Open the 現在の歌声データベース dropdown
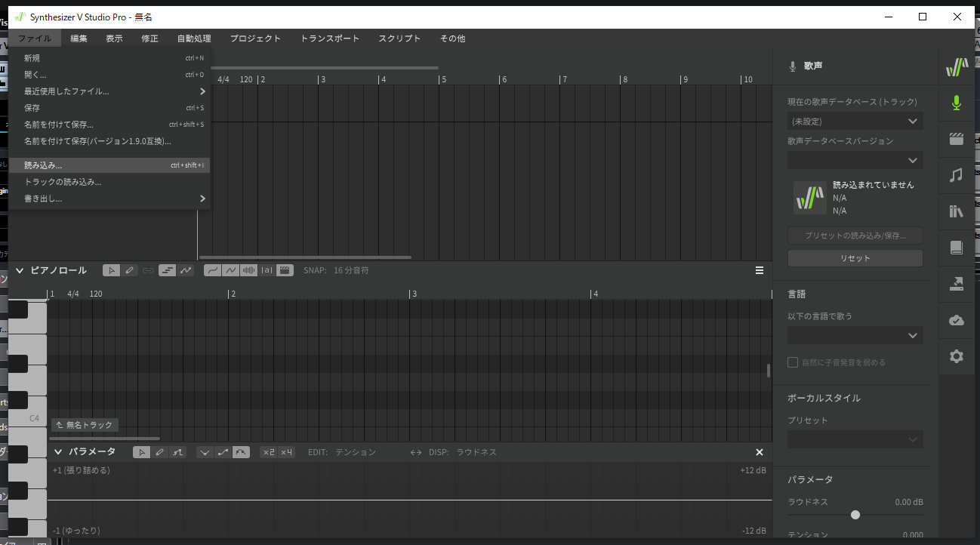 (855, 121)
